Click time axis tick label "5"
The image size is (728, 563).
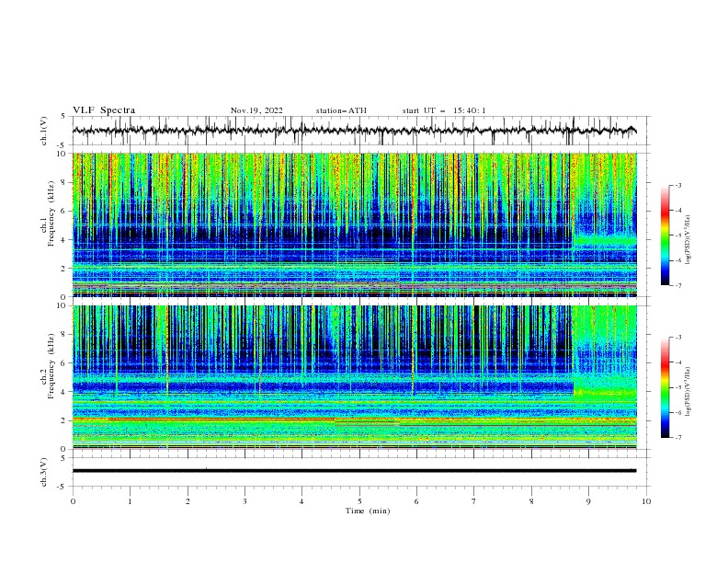(x=359, y=501)
